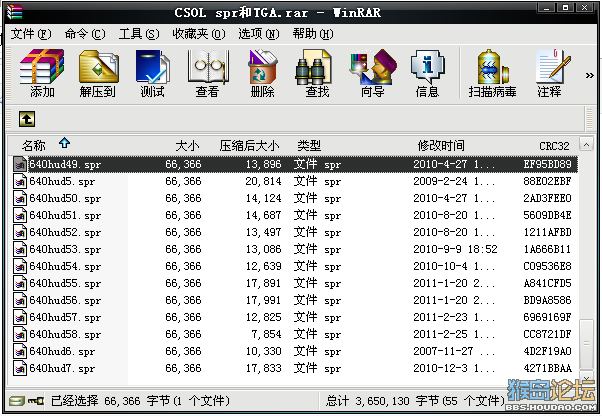The height and width of the screenshot is (416, 602).
Task: Sort by CRC32 column header
Action: [x=554, y=146]
